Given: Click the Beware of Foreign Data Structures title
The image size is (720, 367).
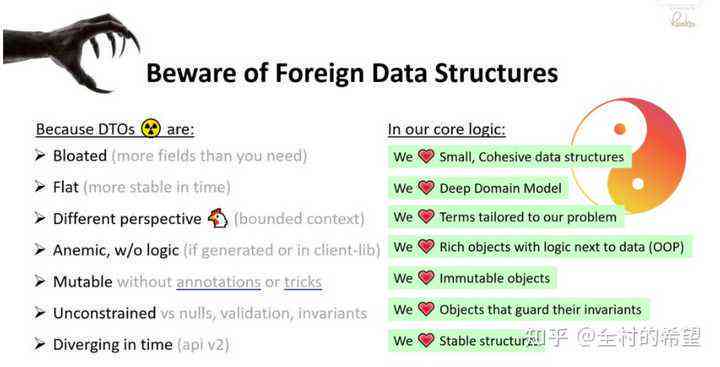Looking at the screenshot, I should 352,73.
